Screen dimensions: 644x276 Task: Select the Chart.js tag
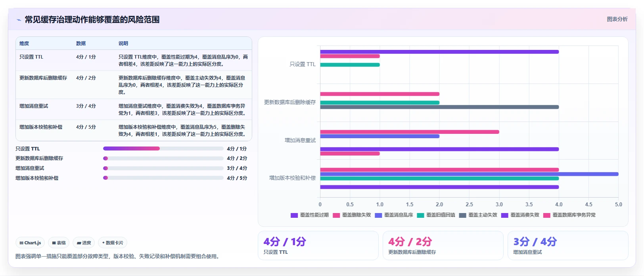(30, 243)
